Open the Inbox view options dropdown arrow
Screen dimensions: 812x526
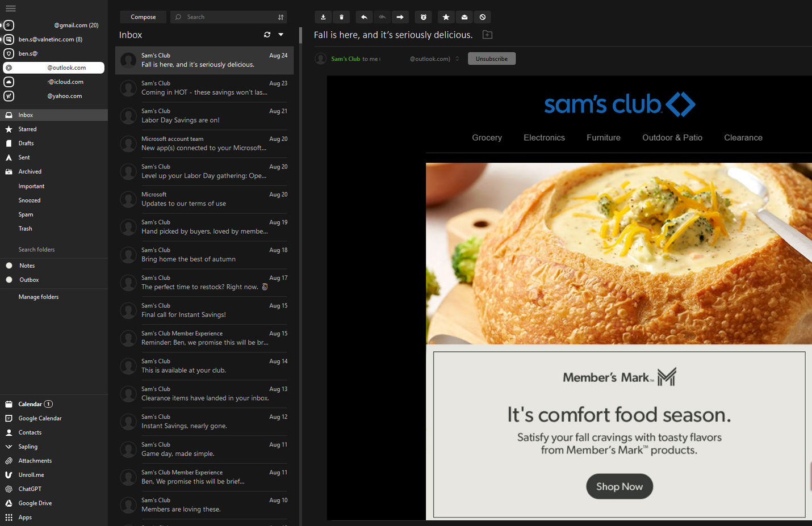[x=279, y=35]
